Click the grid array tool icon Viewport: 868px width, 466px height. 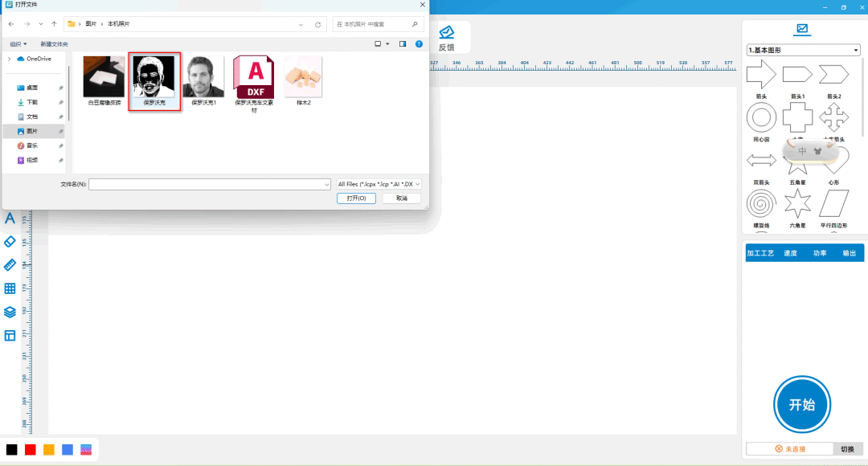point(10,288)
